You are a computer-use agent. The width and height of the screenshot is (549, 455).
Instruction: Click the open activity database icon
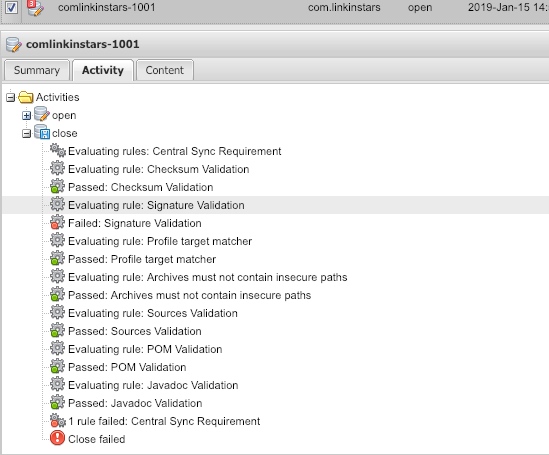[x=42, y=114]
